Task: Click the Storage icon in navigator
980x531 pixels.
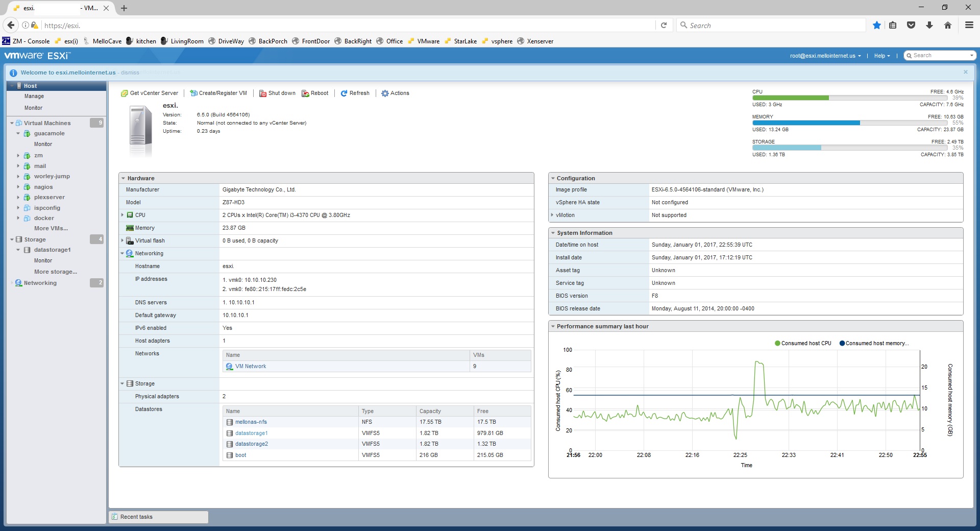Action: point(19,239)
